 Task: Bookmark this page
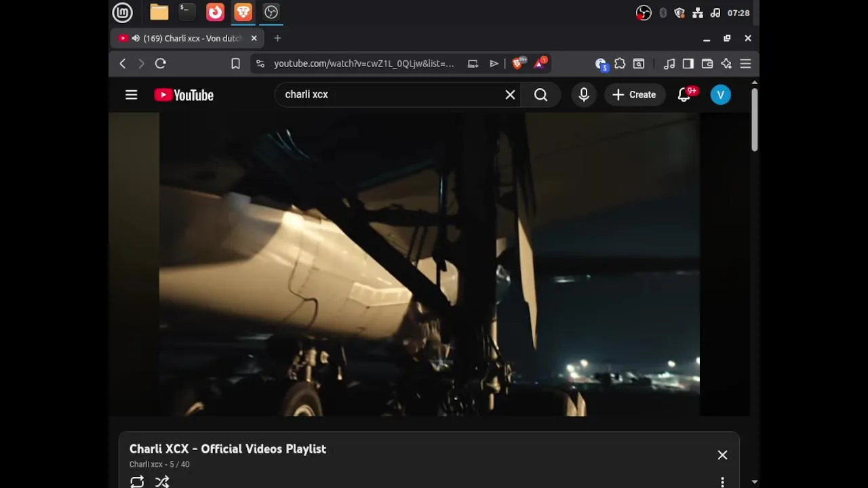point(235,64)
